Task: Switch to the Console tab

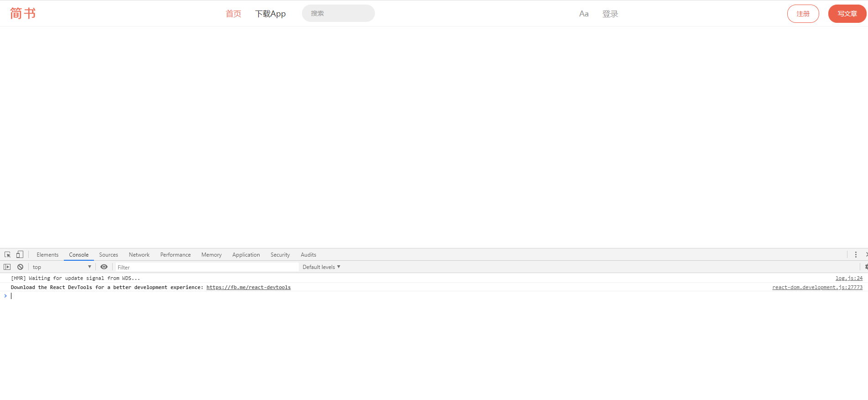Action: [79, 255]
